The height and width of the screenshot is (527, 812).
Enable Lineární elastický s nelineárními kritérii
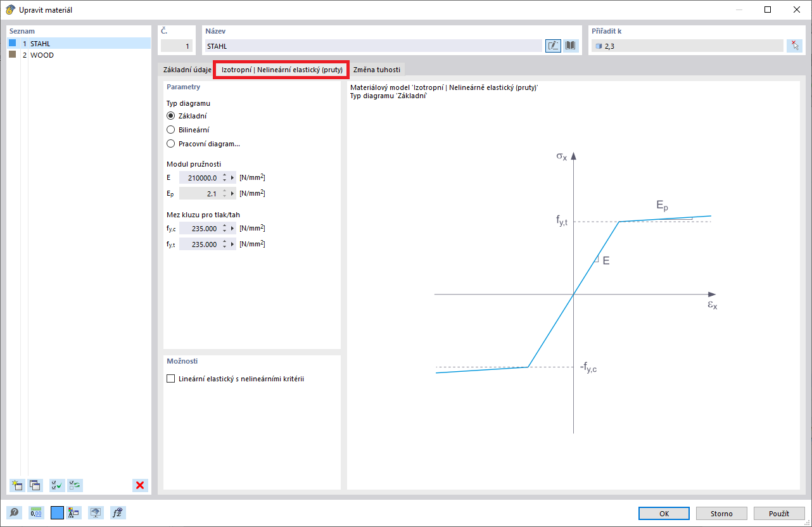click(x=170, y=379)
